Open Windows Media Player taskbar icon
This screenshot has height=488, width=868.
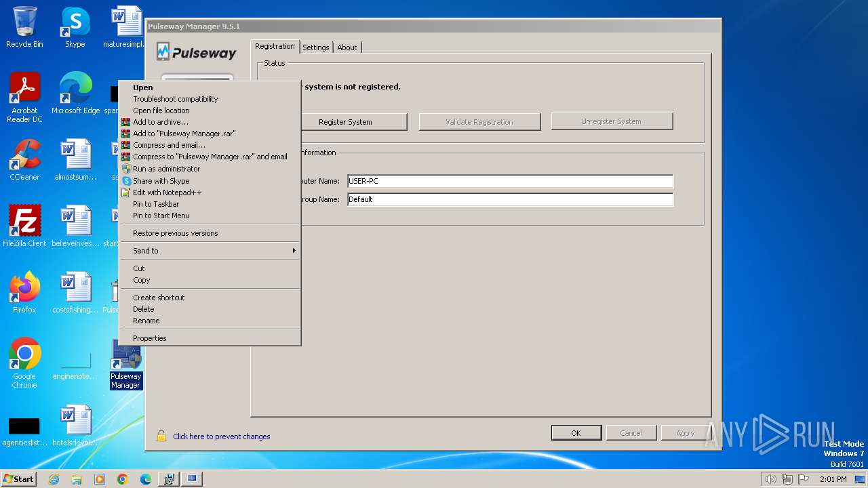[100, 479]
